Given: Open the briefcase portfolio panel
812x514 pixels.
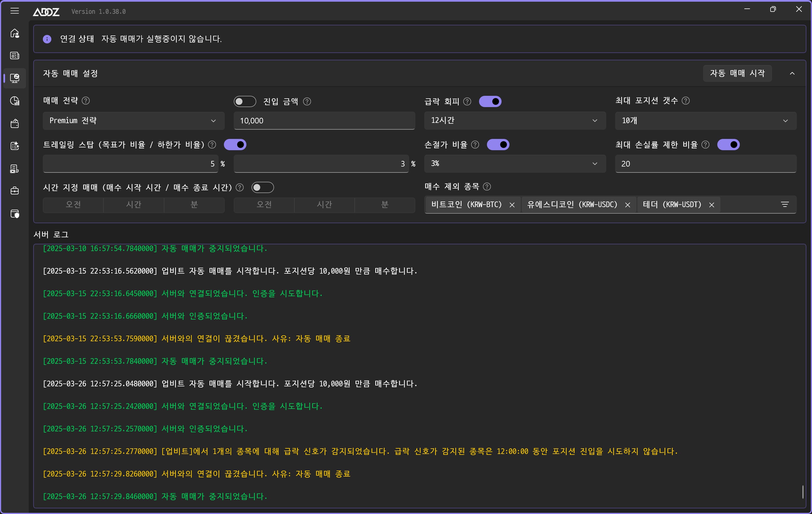Looking at the screenshot, I should (x=15, y=190).
